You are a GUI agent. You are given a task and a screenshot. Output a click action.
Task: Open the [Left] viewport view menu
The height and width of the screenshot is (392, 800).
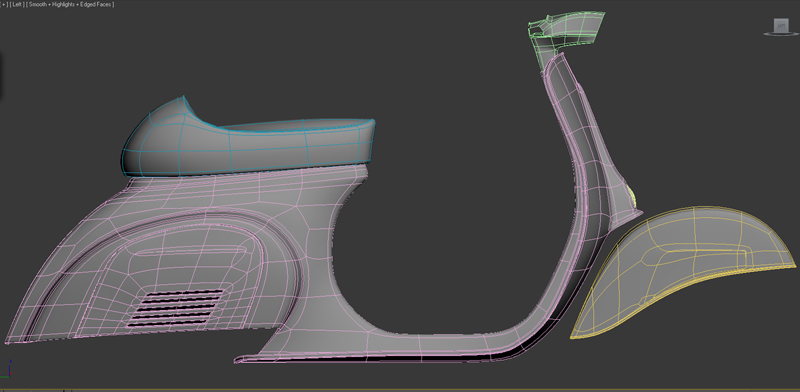tap(16, 4)
